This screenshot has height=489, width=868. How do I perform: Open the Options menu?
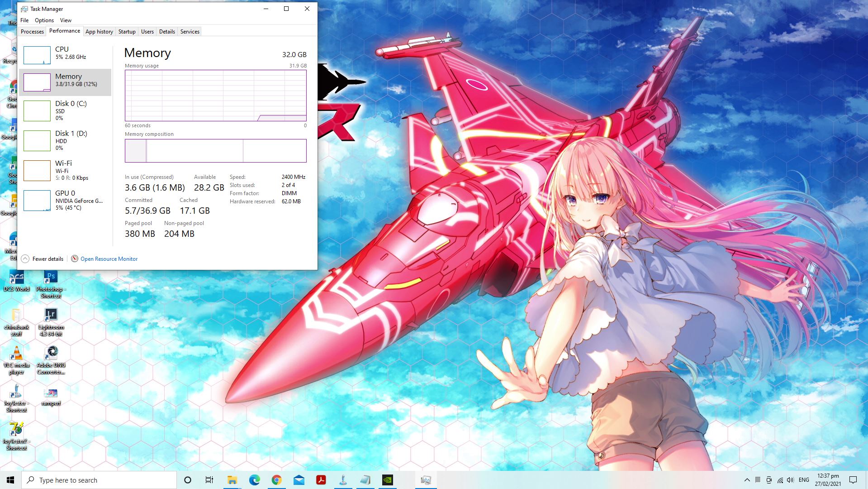(44, 20)
